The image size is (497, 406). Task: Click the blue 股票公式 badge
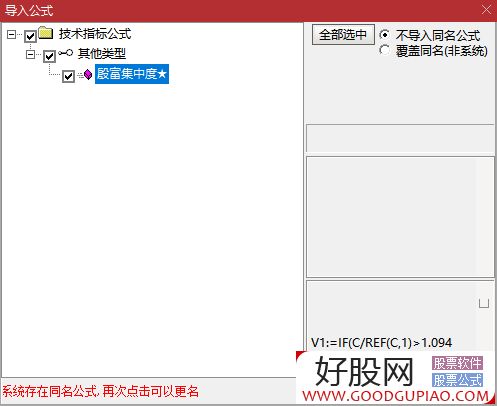pos(457,380)
